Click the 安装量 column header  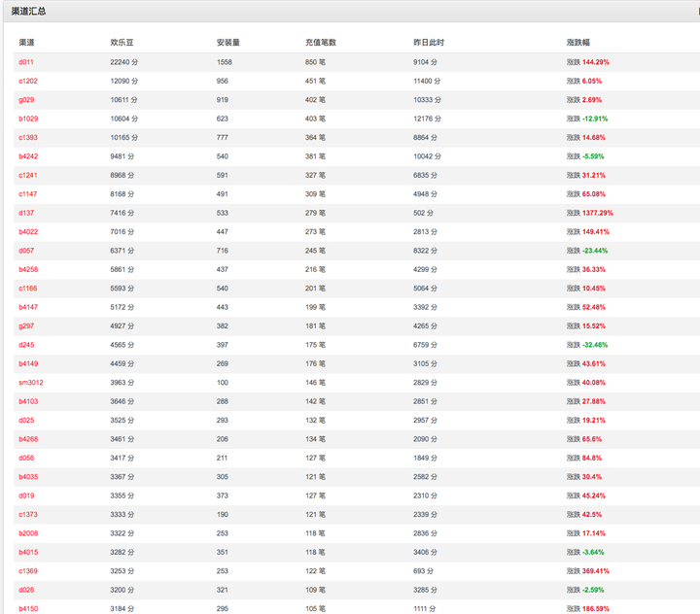pyautogui.click(x=228, y=43)
